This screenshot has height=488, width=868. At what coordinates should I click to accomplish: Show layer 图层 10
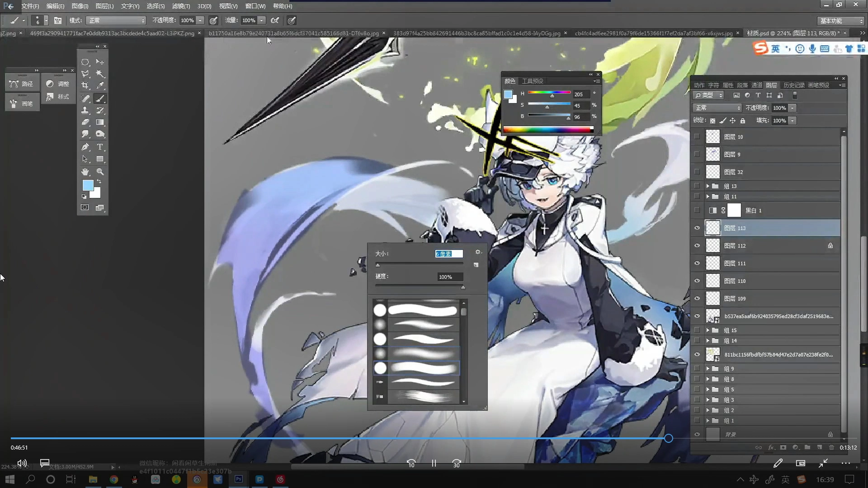click(x=697, y=136)
